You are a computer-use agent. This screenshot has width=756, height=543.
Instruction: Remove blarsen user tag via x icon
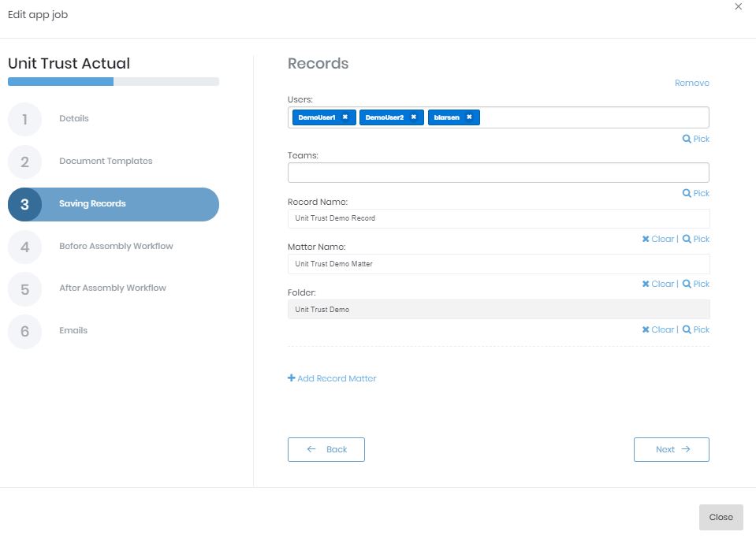(469, 117)
